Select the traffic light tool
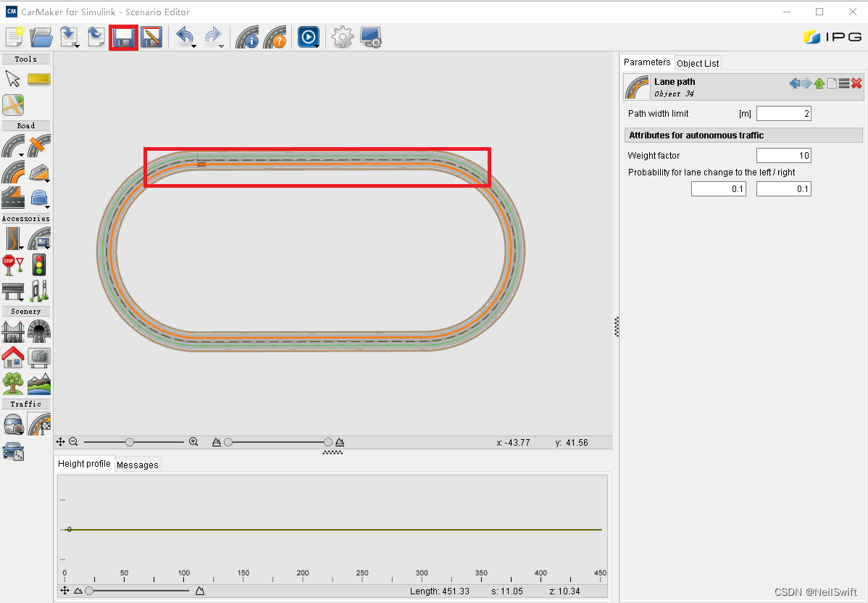 pos(38,265)
